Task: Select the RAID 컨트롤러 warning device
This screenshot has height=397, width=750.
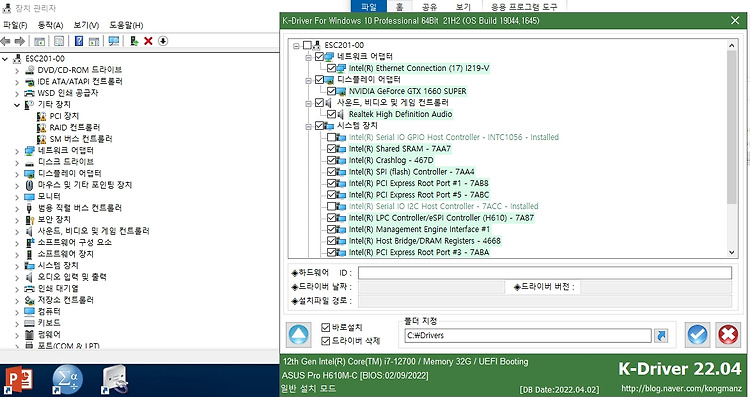Action: click(x=75, y=127)
